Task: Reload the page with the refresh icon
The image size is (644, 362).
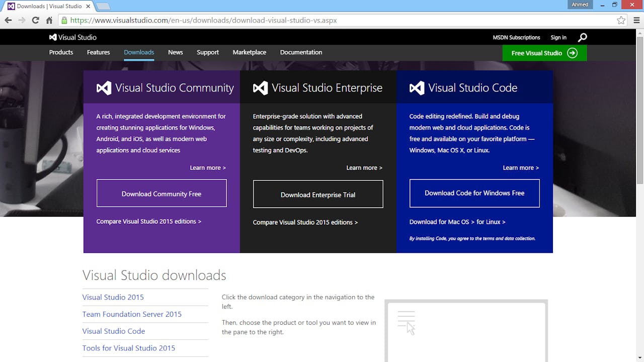Action: click(35, 21)
